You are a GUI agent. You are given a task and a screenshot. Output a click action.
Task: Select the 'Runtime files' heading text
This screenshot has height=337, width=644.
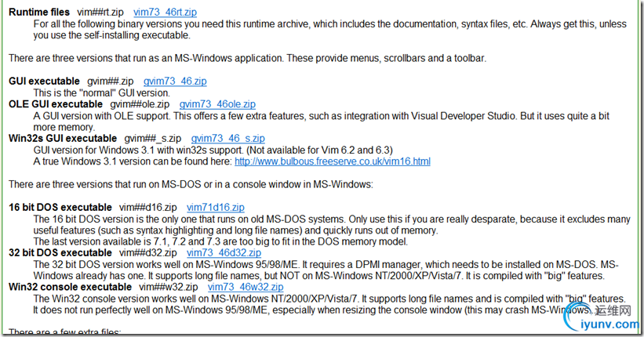point(39,13)
